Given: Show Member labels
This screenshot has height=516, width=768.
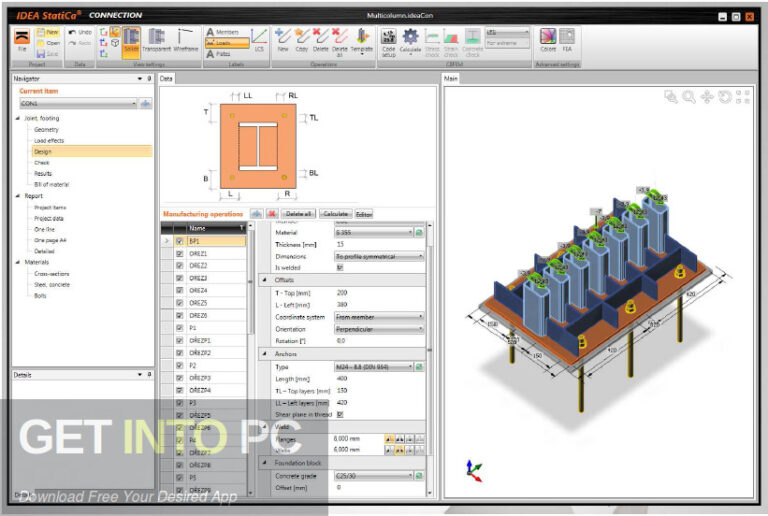Looking at the screenshot, I should click(x=223, y=32).
